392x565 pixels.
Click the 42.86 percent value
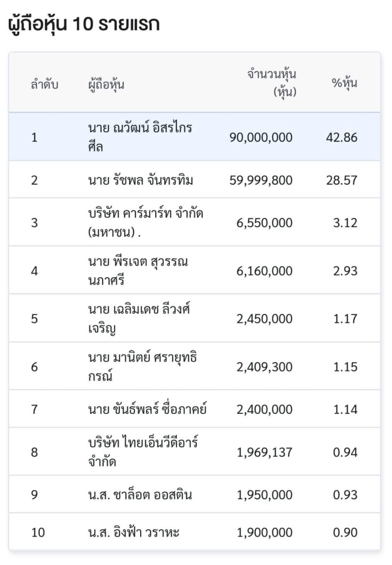click(x=342, y=137)
